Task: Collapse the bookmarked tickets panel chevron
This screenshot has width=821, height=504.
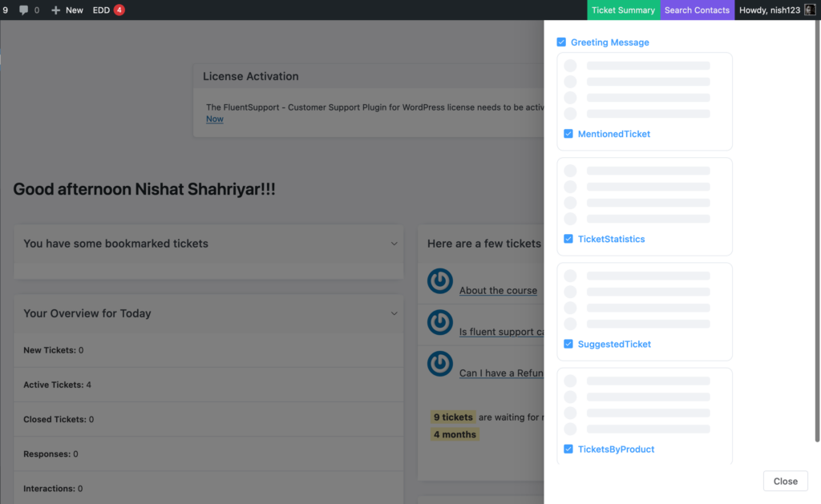Action: [x=394, y=244]
